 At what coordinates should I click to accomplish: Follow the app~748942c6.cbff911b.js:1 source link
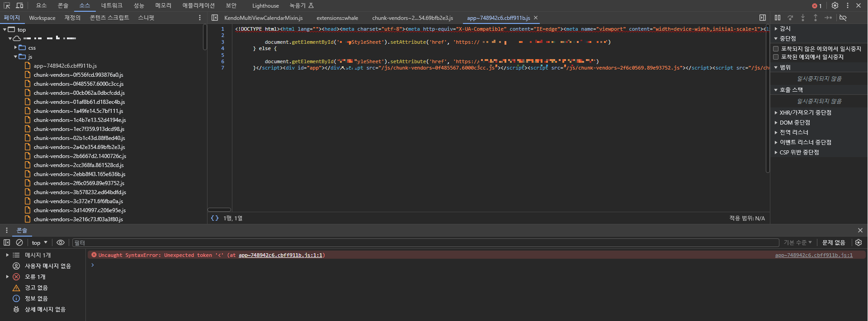(814, 255)
